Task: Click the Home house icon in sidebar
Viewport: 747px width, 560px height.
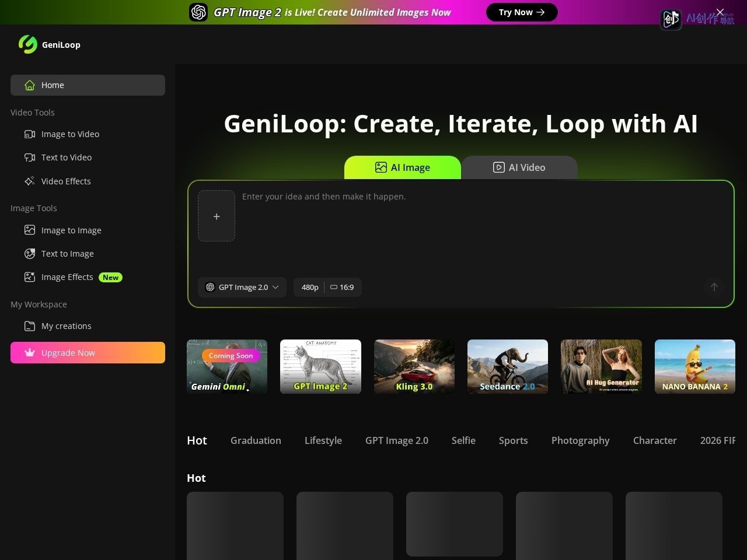Action: (x=30, y=85)
